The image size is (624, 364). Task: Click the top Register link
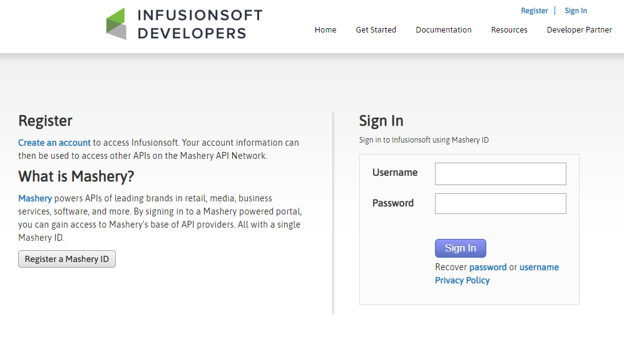tap(534, 11)
